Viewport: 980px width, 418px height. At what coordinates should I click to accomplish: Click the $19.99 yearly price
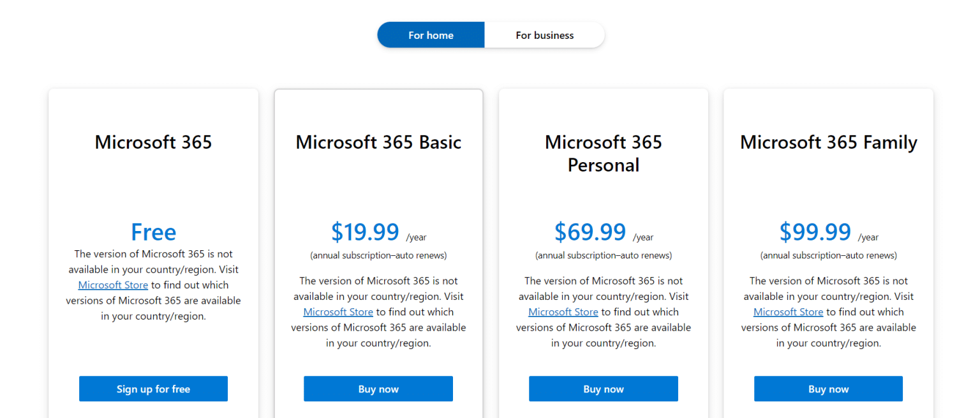[366, 232]
